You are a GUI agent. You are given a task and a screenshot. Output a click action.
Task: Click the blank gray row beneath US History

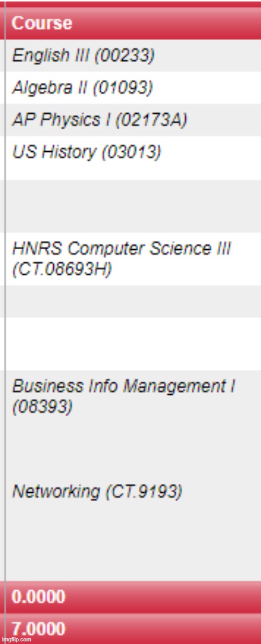(x=133, y=206)
